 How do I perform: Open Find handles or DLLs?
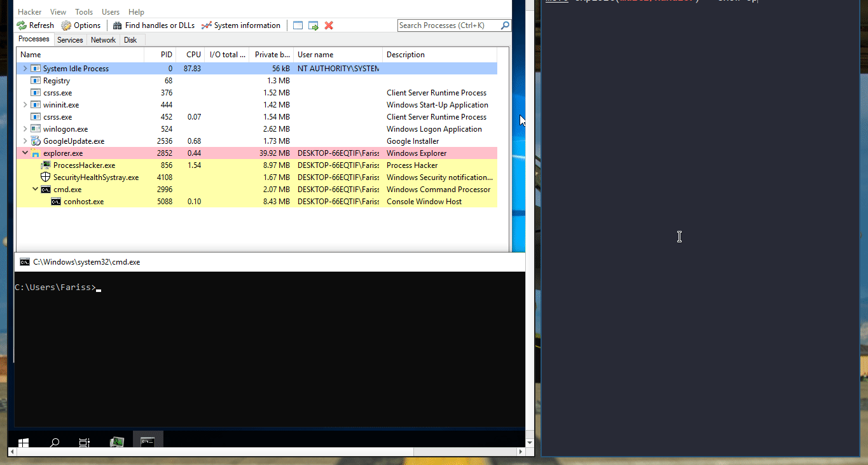click(154, 25)
